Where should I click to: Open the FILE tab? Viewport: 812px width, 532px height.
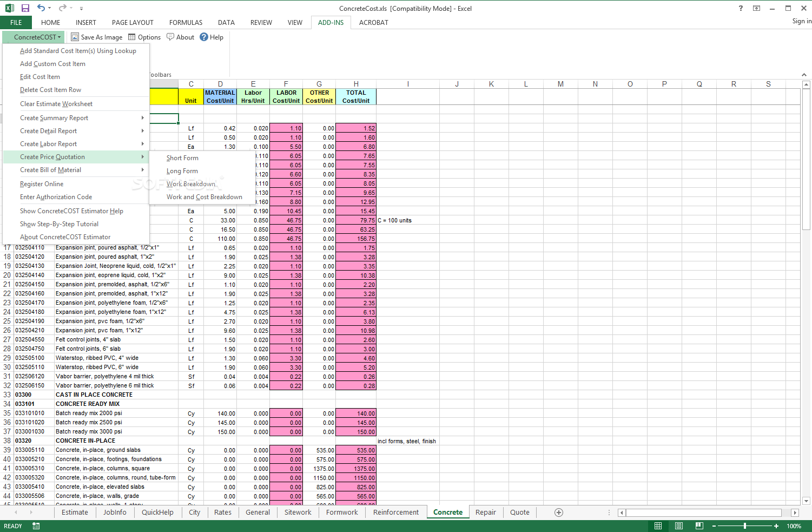tap(16, 23)
